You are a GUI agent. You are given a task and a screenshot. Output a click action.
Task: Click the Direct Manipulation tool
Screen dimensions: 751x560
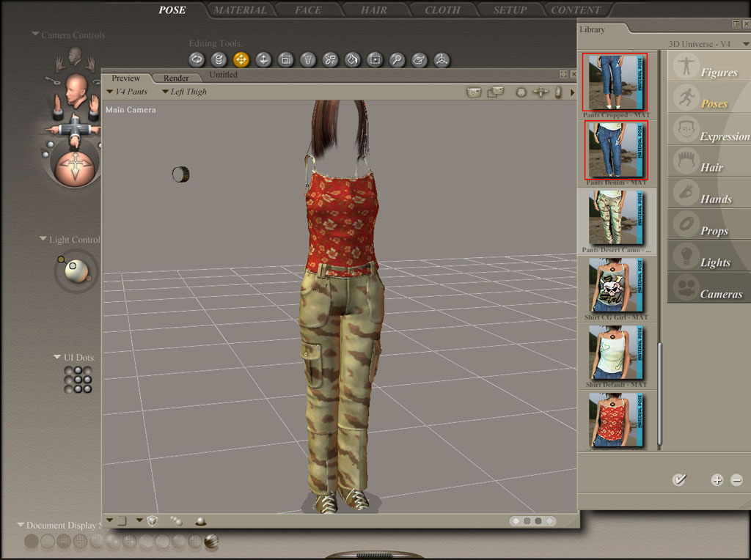point(442,59)
